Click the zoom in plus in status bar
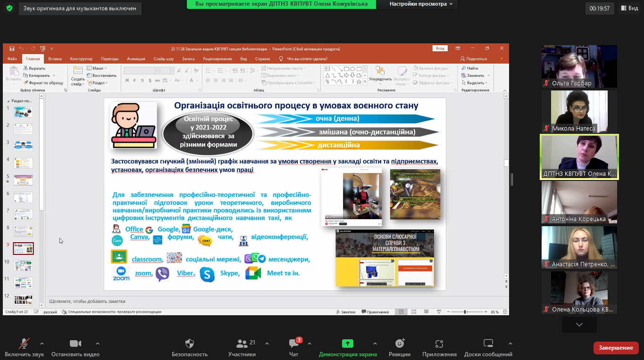 tap(486, 312)
